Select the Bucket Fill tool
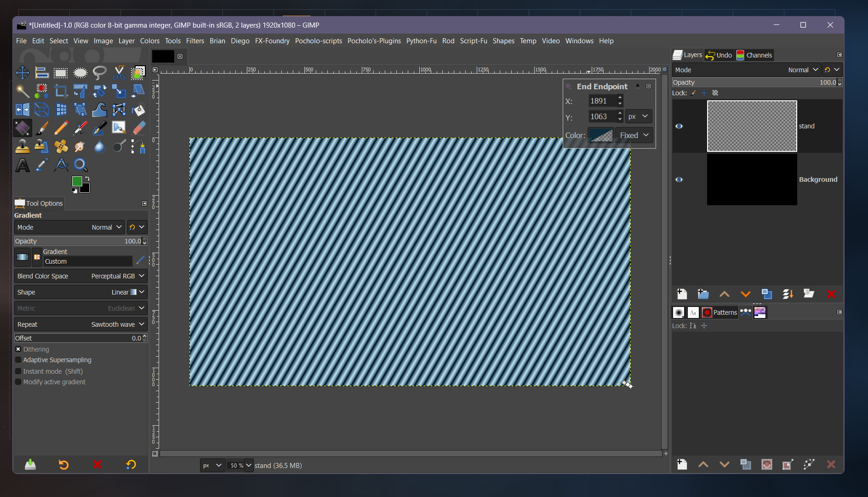868x497 pixels. [138, 110]
